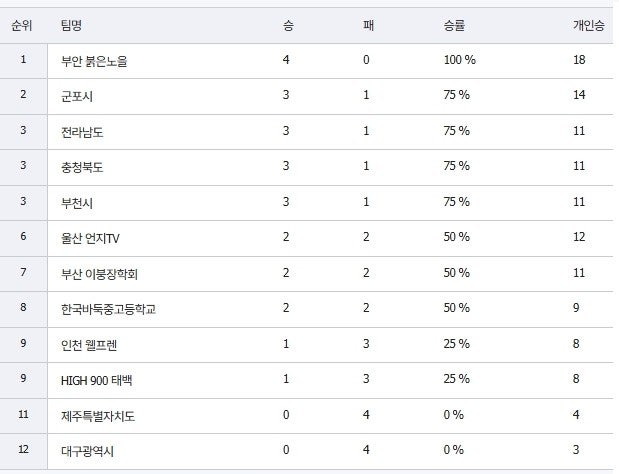The image size is (619, 474).
Task: Open the 충청북도 team row
Action: (x=82, y=167)
